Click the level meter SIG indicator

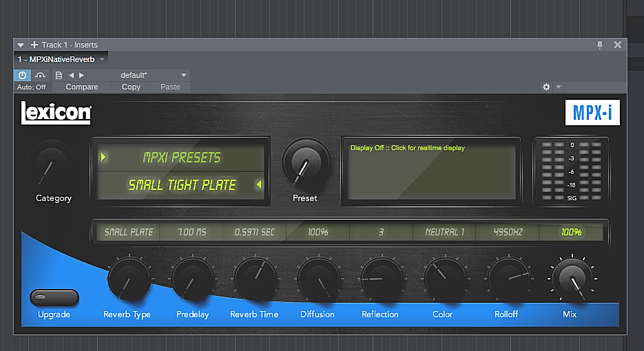[x=572, y=198]
